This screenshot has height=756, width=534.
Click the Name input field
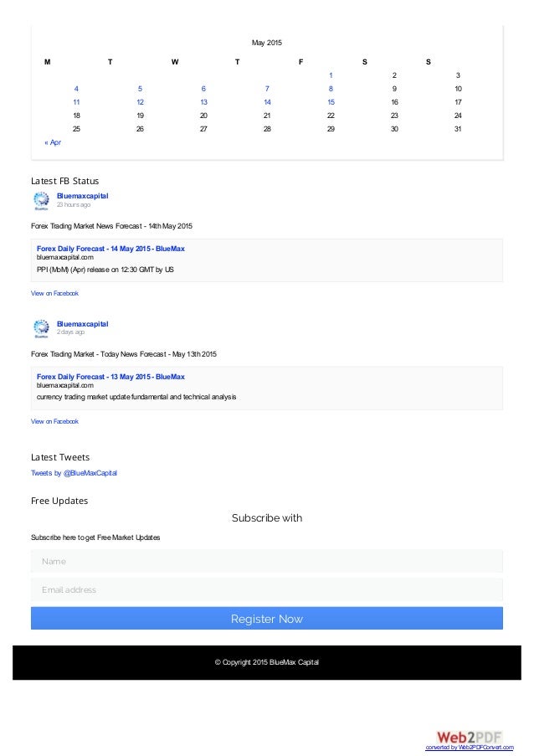(x=266, y=561)
